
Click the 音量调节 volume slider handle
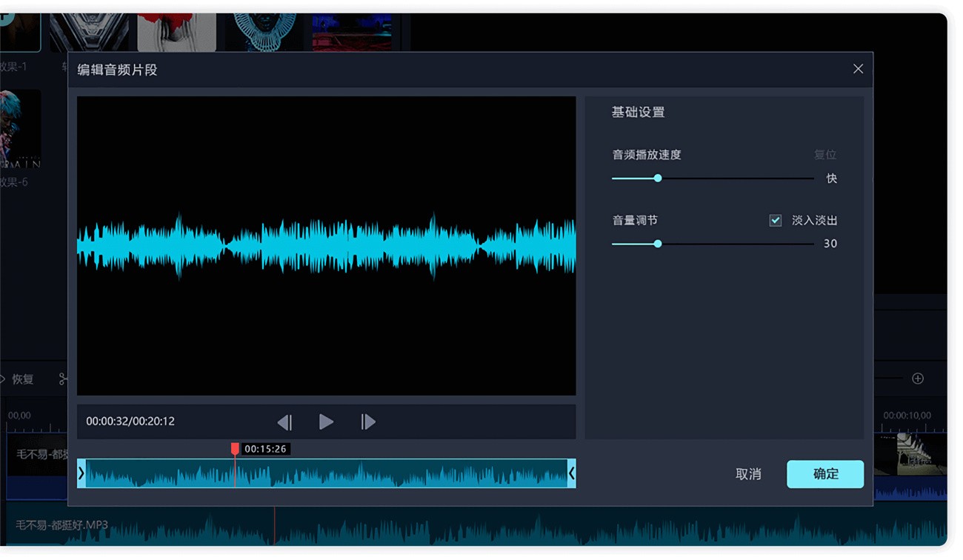[658, 244]
